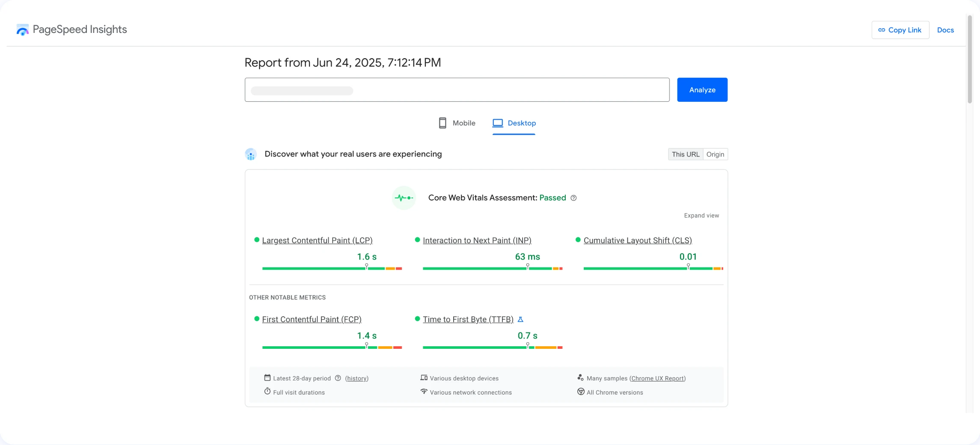The image size is (980, 445).
Task: Switch to Origin data view
Action: pyautogui.click(x=715, y=154)
